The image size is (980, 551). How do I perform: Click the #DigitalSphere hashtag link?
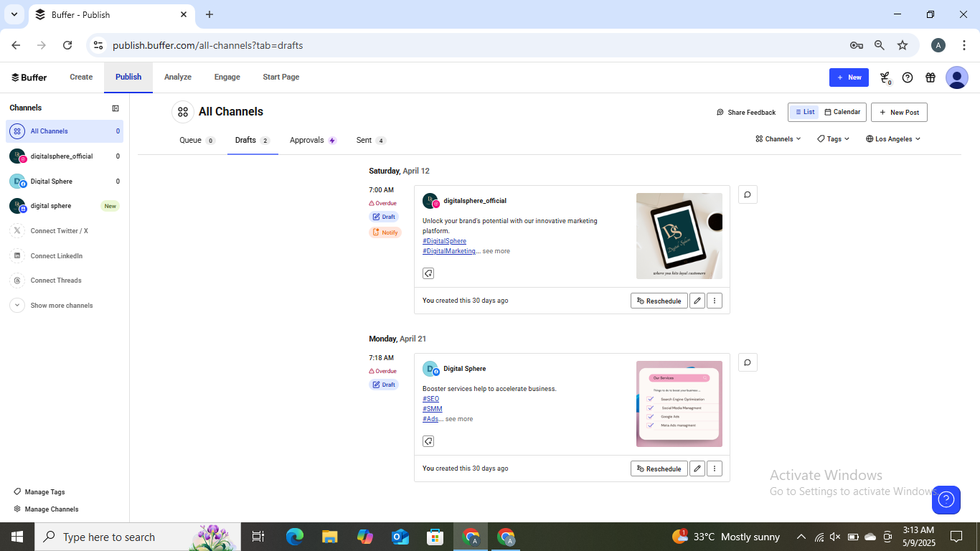click(x=444, y=241)
